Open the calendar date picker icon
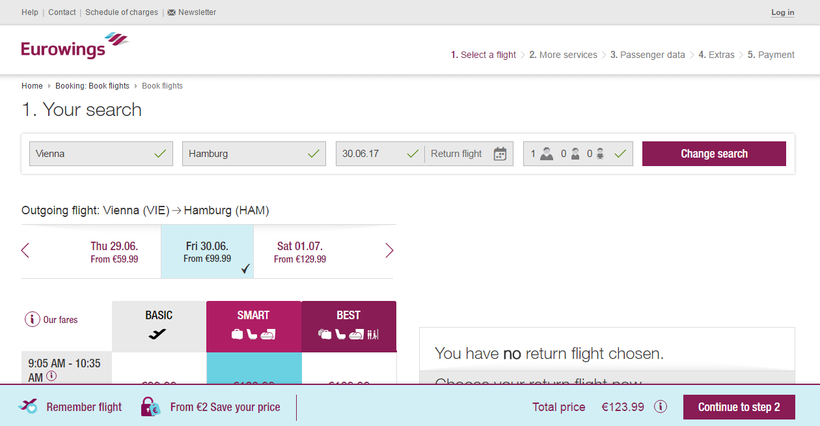The width and height of the screenshot is (820, 426). [x=500, y=154]
